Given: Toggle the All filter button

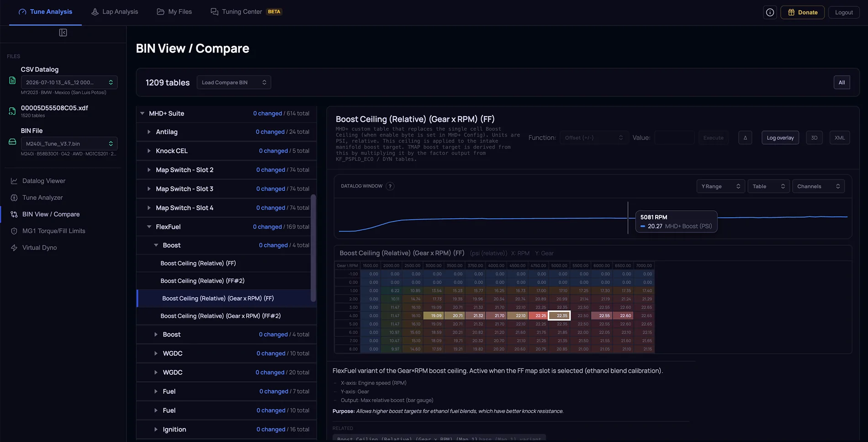Looking at the screenshot, I should point(842,83).
